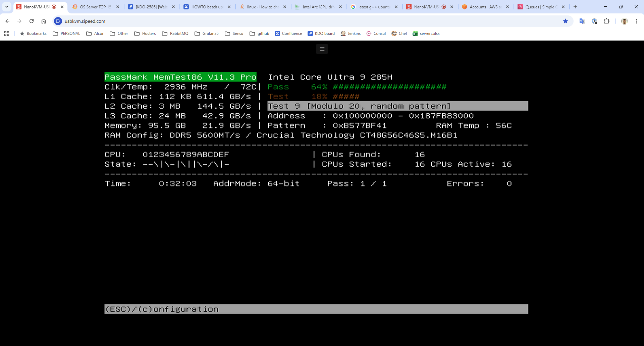Image resolution: width=644 pixels, height=346 pixels.
Task: Open the NanoKVM hamburger menu
Action: click(322, 49)
